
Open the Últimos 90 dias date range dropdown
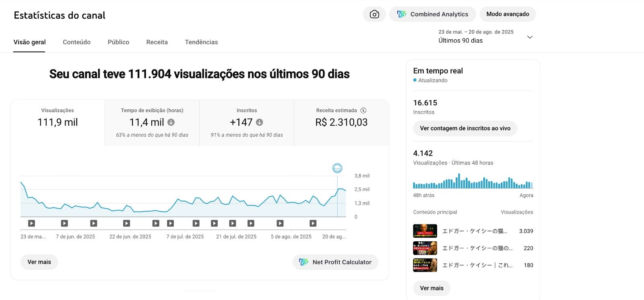(486, 37)
